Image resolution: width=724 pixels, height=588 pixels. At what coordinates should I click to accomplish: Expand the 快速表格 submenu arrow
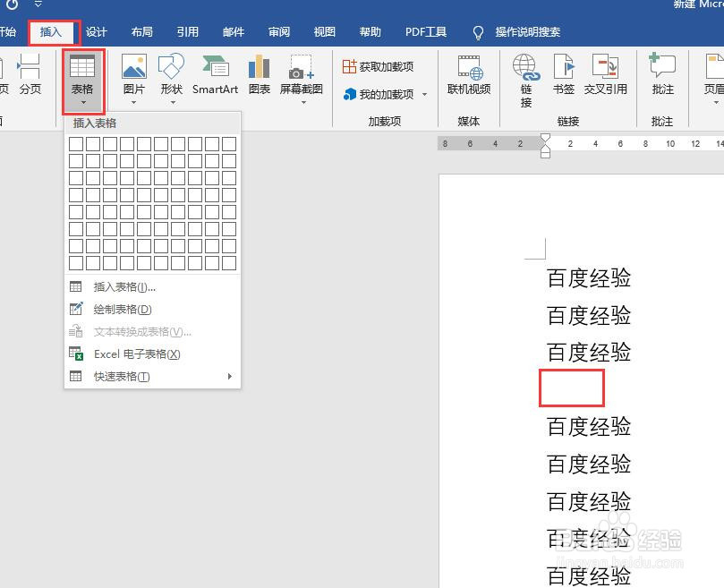(x=230, y=377)
